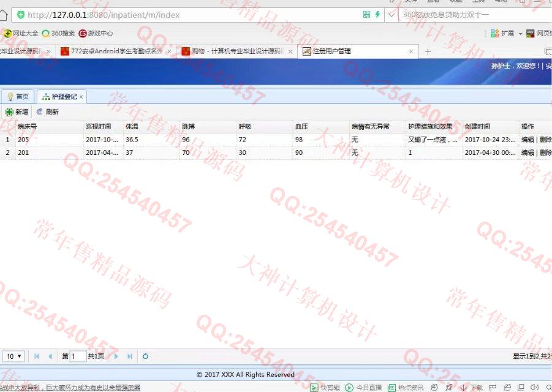Select the row with bed number 205
This screenshot has height=392, width=552.
(x=276, y=140)
